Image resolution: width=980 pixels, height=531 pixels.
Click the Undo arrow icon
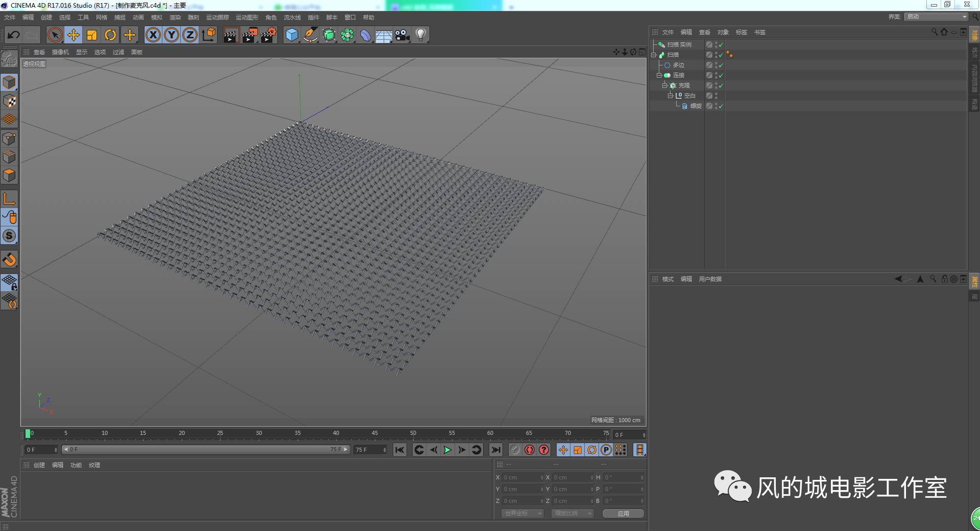coord(14,34)
